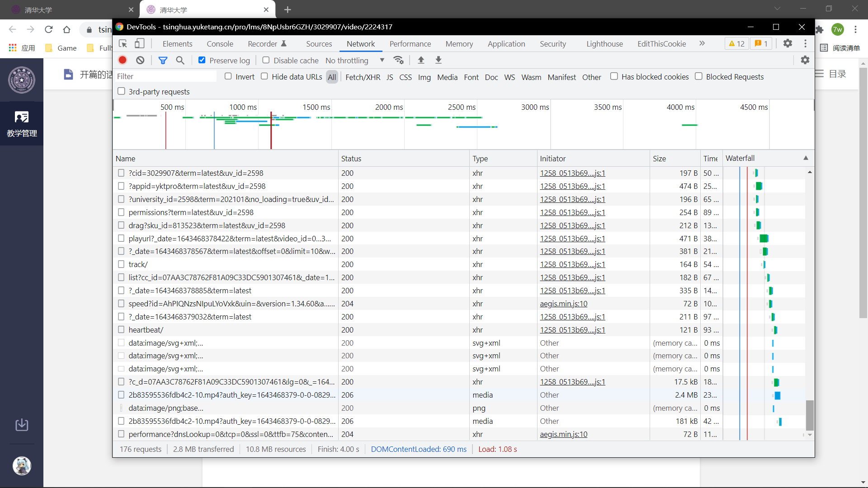Click the export HAR download icon

(x=438, y=60)
